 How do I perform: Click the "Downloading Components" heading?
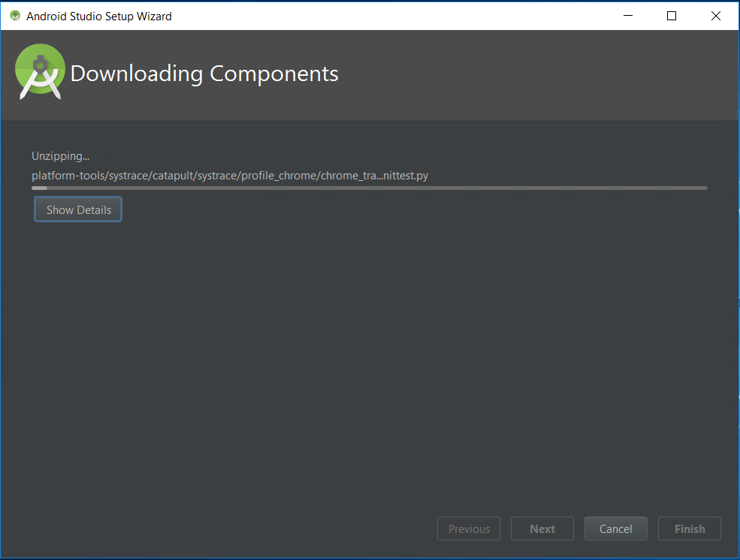click(x=204, y=74)
